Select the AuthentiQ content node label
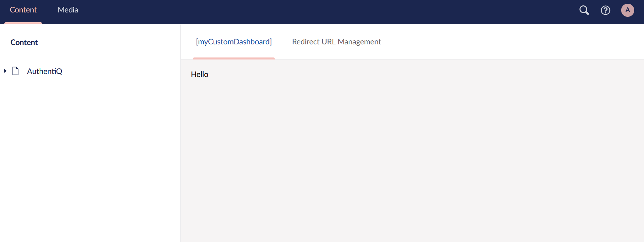 tap(44, 71)
